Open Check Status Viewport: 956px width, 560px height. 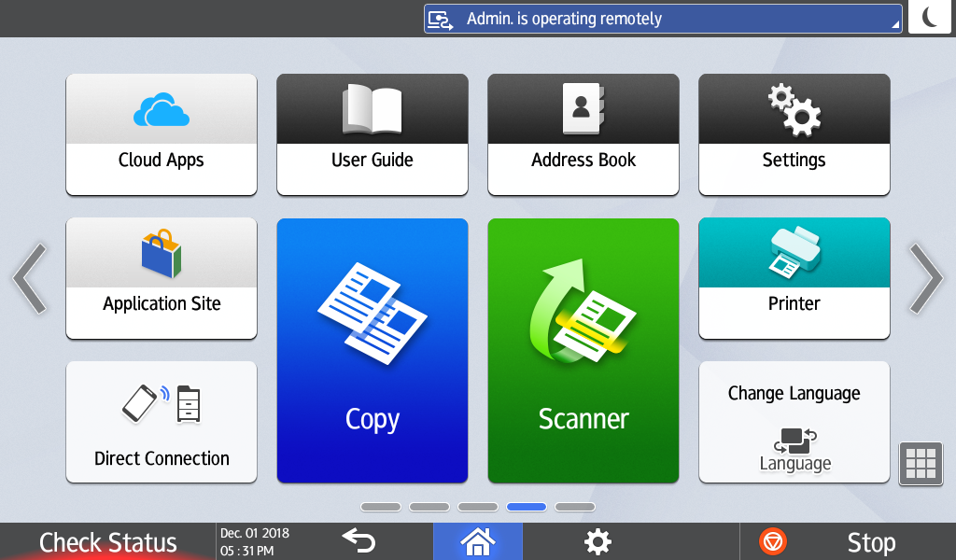coord(106,541)
